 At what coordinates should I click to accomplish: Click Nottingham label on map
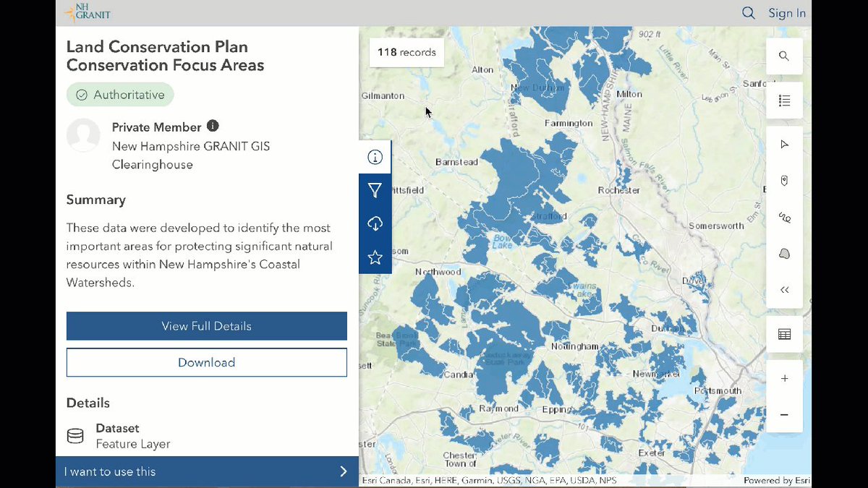(576, 346)
